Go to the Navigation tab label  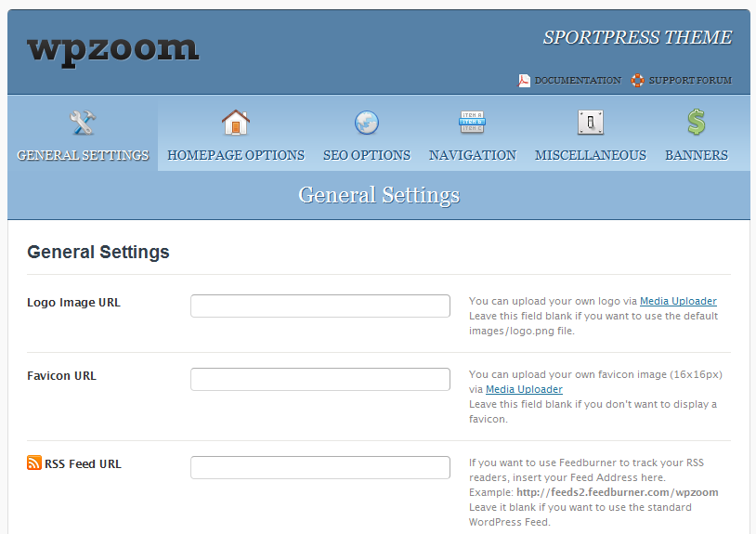473,155
